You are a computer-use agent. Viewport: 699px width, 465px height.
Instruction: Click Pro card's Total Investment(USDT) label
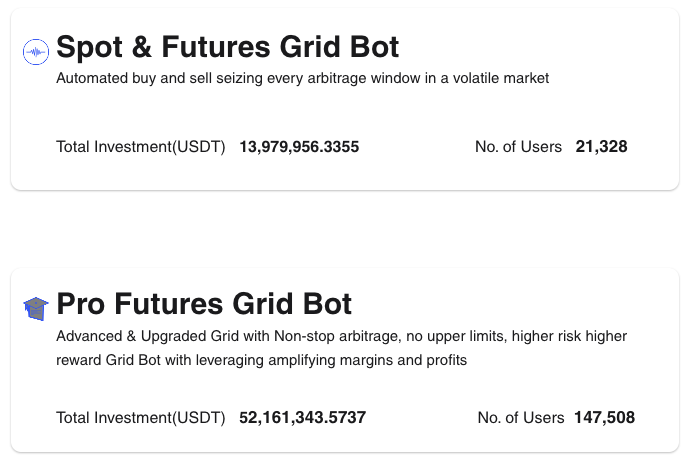pos(140,418)
